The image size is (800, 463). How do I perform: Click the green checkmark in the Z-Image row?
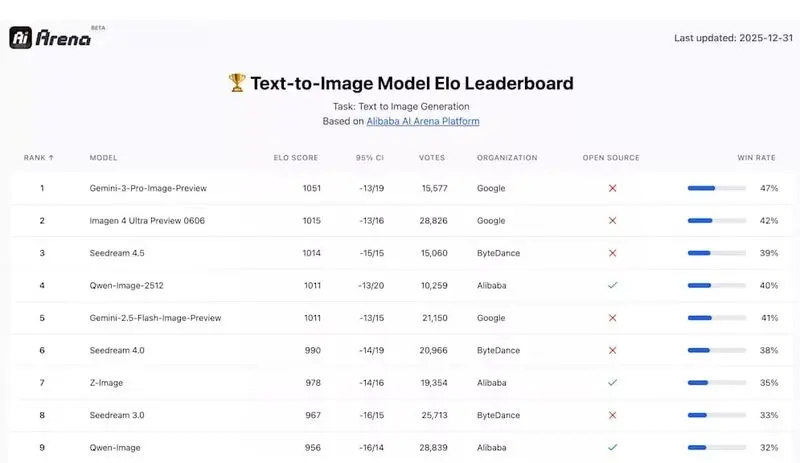612,382
